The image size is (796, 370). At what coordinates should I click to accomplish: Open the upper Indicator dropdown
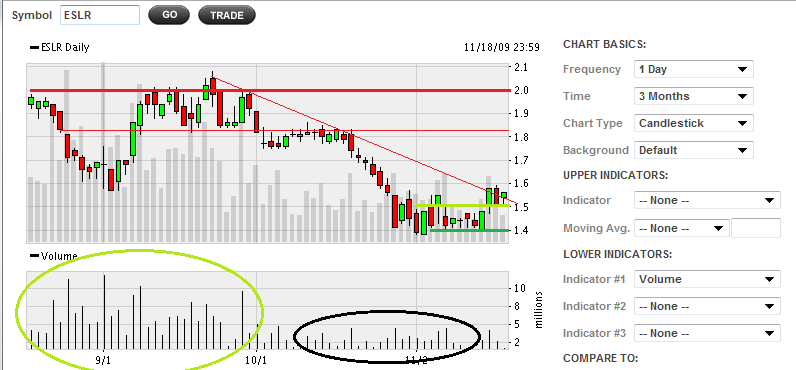707,200
